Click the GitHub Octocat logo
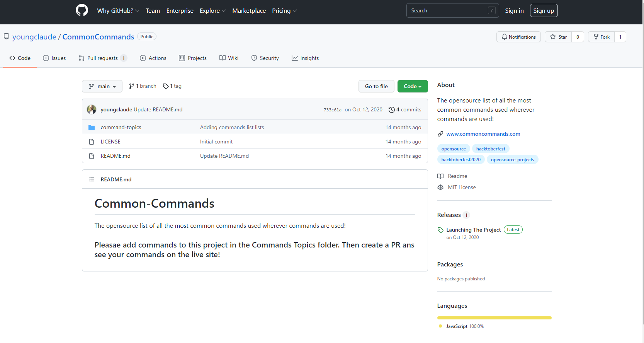The height and width of the screenshot is (343, 644). [x=82, y=10]
